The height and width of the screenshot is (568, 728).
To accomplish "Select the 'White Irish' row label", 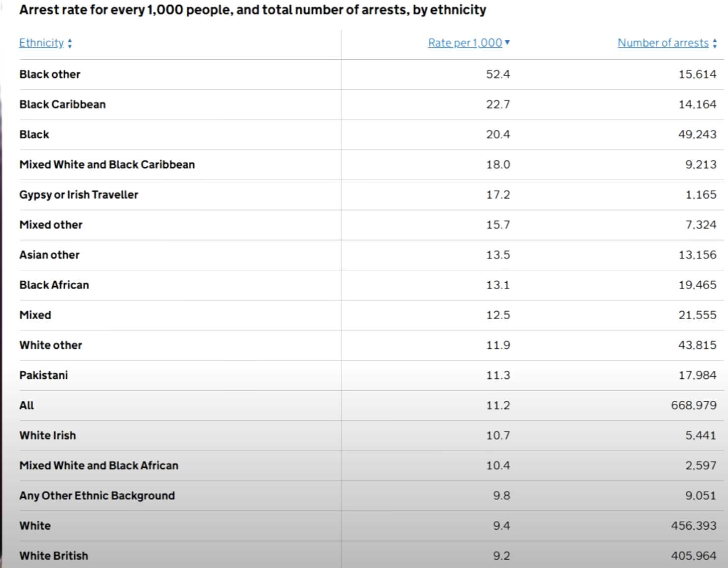I will coord(48,436).
